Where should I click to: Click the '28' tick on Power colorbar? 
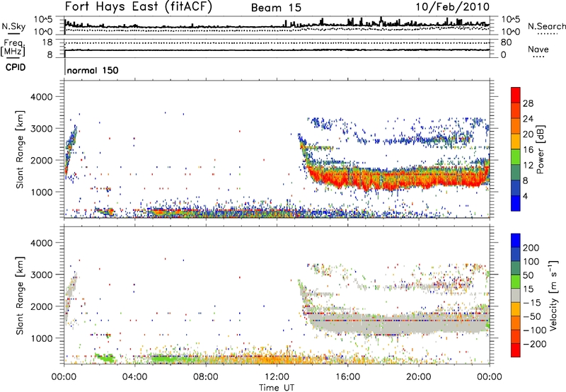(x=528, y=103)
